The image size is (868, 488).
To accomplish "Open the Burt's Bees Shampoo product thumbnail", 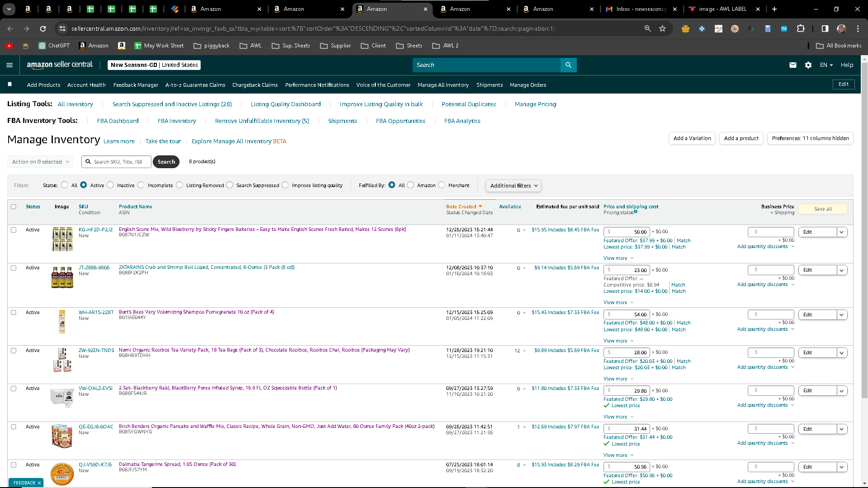I will tap(62, 321).
